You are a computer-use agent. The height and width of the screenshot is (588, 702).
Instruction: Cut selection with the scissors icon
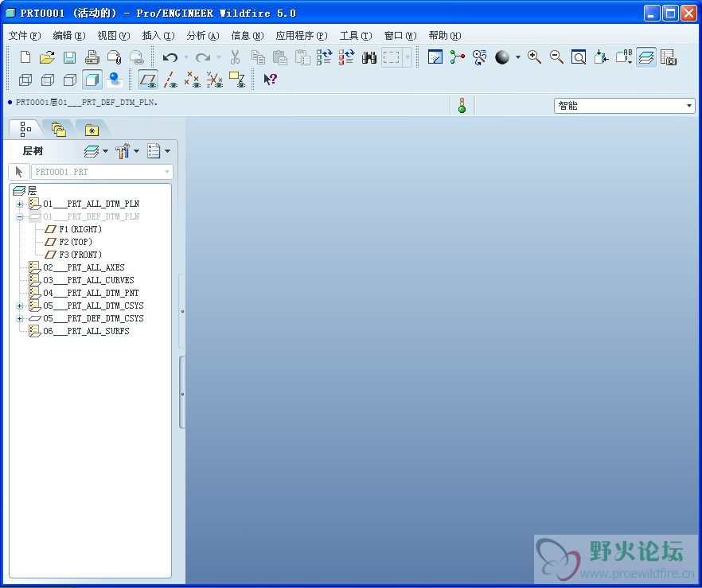coord(235,57)
